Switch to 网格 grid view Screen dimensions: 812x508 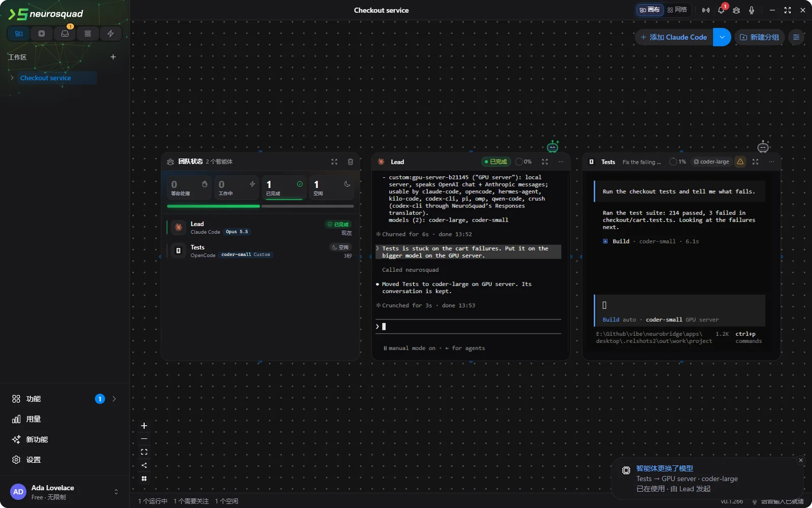point(678,10)
